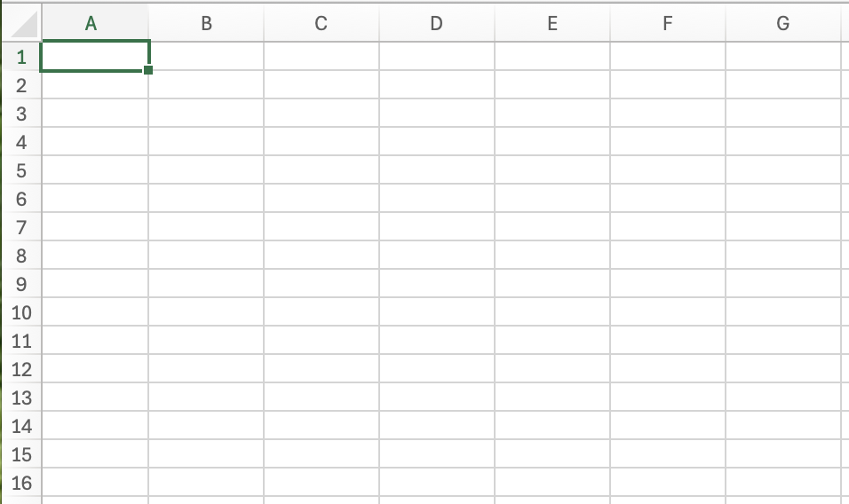Screen dimensions: 849x504
Task: Highlight column D via its header
Action: 436,24
